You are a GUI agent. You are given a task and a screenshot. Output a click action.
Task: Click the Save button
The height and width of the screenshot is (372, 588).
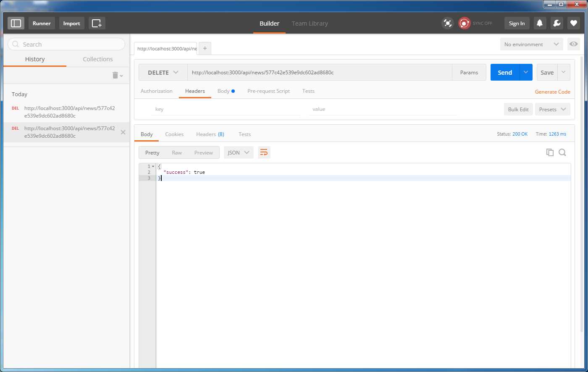[x=547, y=72]
